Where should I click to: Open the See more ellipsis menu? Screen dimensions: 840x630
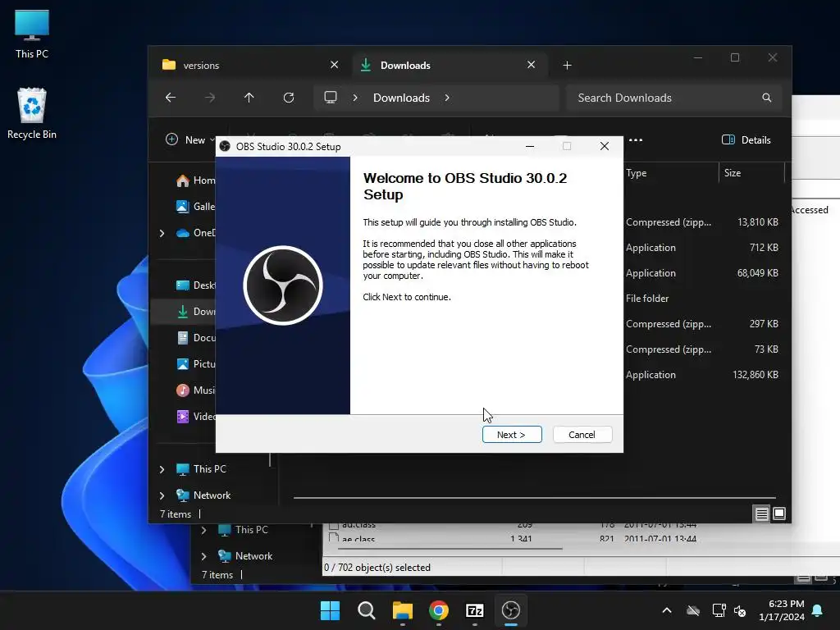pos(636,139)
